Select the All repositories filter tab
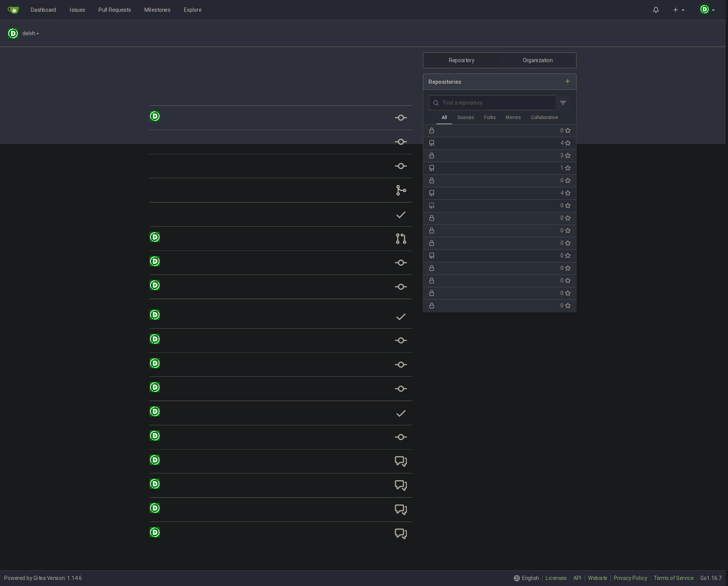This screenshot has width=728, height=586. tap(444, 118)
